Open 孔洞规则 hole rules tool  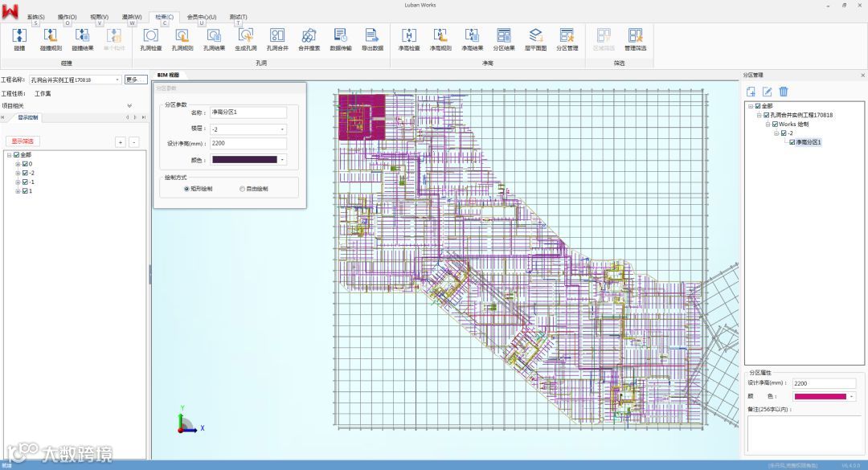pyautogui.click(x=182, y=39)
